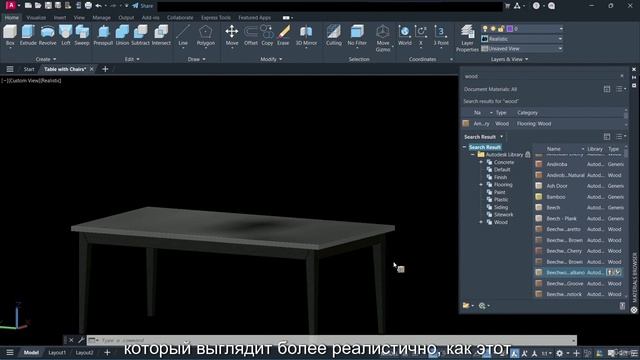
Task: Open the Output ribbon tab
Action: click(x=126, y=18)
